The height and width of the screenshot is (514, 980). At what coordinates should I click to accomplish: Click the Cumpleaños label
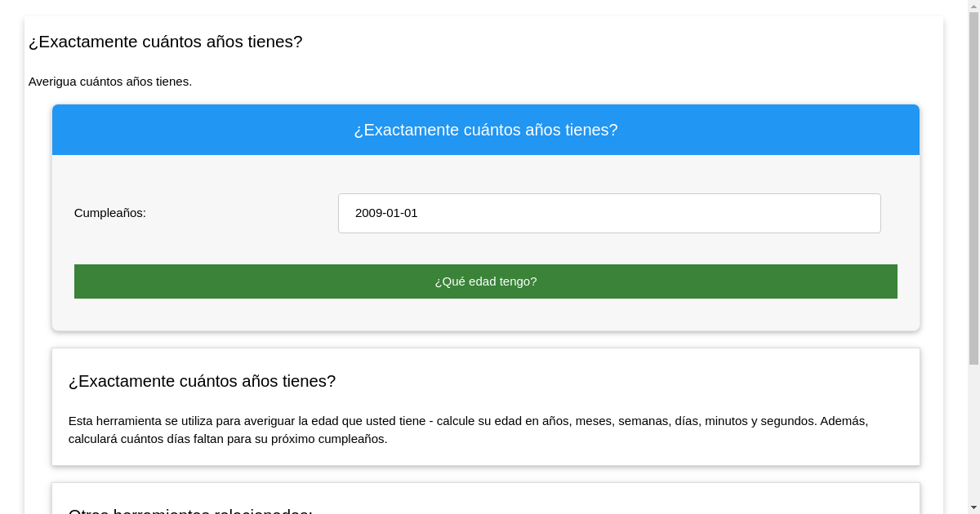109,213
